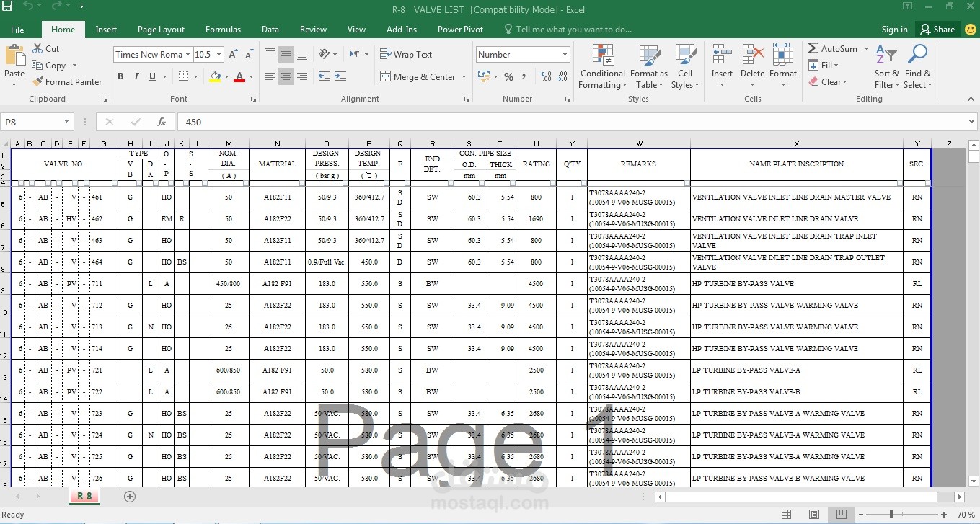The image size is (980, 524).
Task: Open the font size dropdown
Action: pyautogui.click(x=219, y=55)
